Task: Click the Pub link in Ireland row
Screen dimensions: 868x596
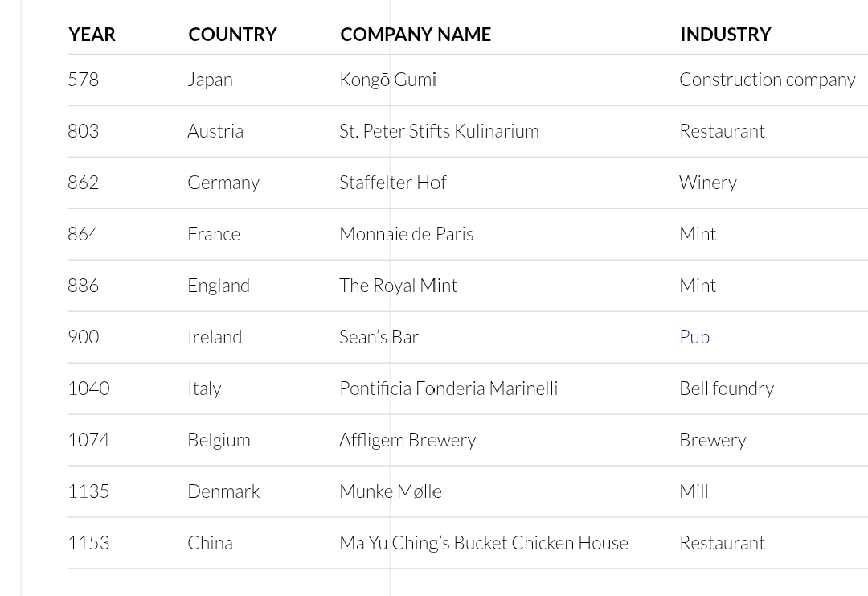Action: point(694,337)
